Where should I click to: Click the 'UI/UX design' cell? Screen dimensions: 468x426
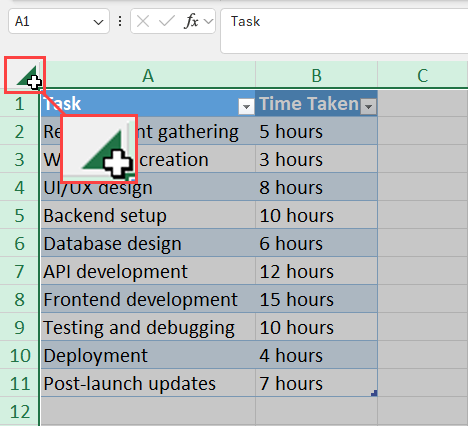tap(148, 187)
